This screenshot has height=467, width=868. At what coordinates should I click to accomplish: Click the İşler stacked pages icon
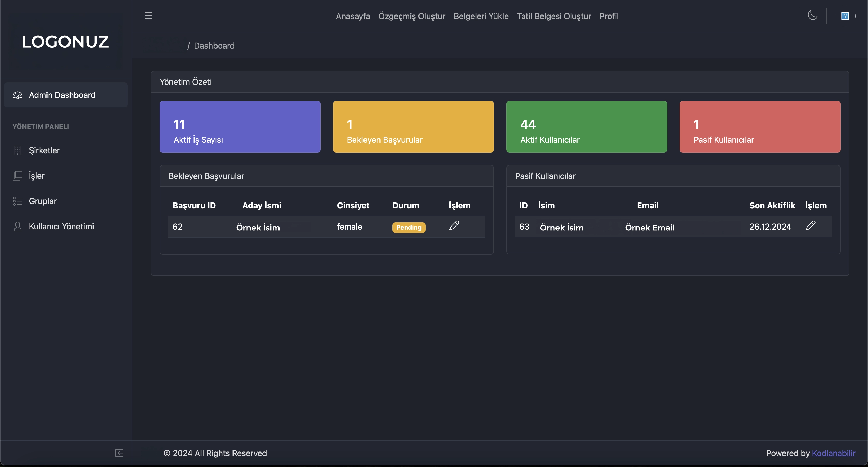pos(18,176)
